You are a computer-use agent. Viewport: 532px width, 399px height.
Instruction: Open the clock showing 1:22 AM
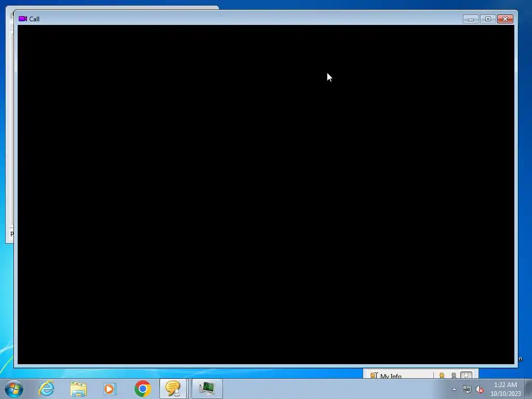coord(505,389)
